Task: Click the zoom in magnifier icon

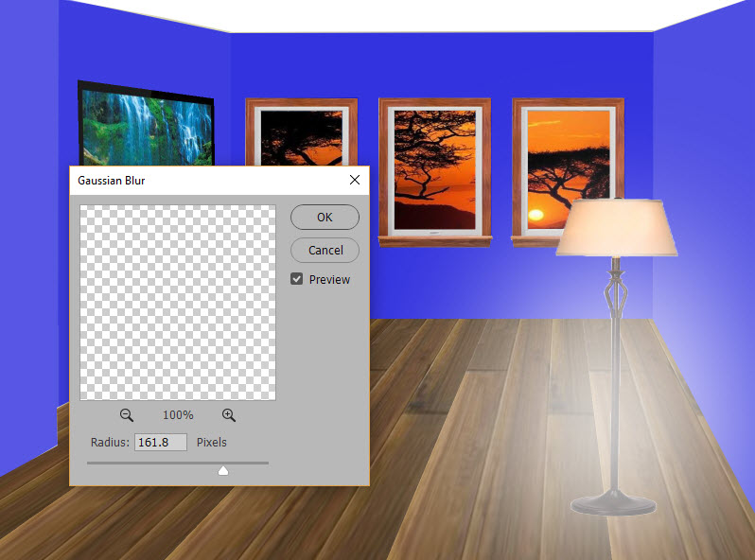Action: point(229,415)
